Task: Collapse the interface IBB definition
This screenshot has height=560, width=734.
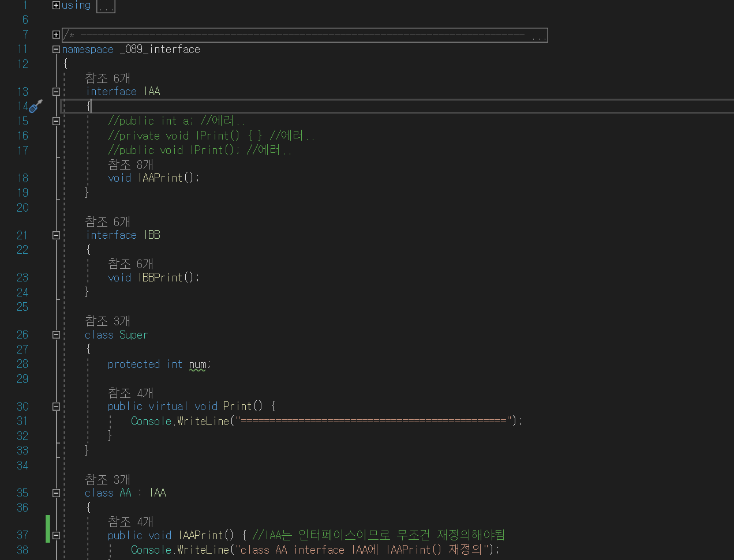Action: 56,235
